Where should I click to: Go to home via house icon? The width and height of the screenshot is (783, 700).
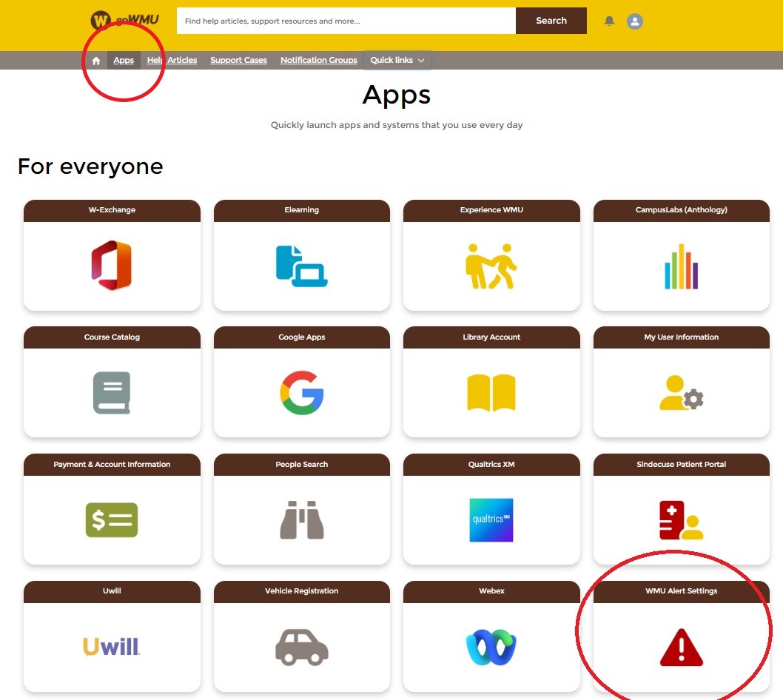(96, 61)
